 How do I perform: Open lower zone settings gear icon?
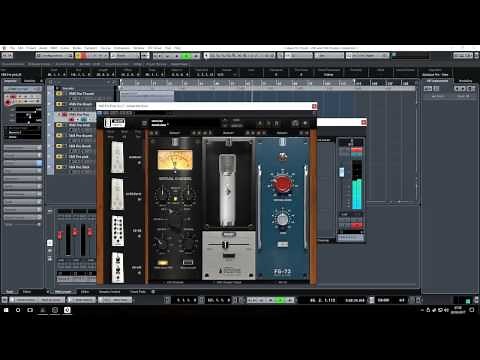click(153, 292)
